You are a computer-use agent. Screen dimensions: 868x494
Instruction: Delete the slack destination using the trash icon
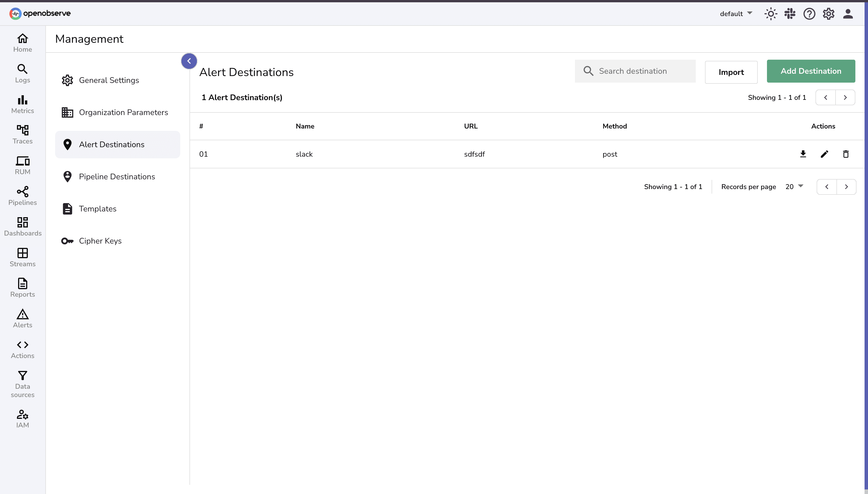point(846,154)
